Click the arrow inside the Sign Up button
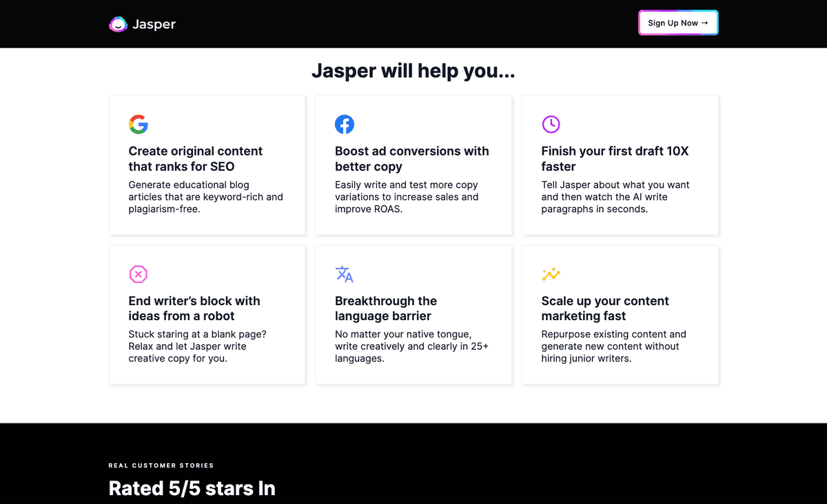Screen dimensions: 827x504 point(706,22)
